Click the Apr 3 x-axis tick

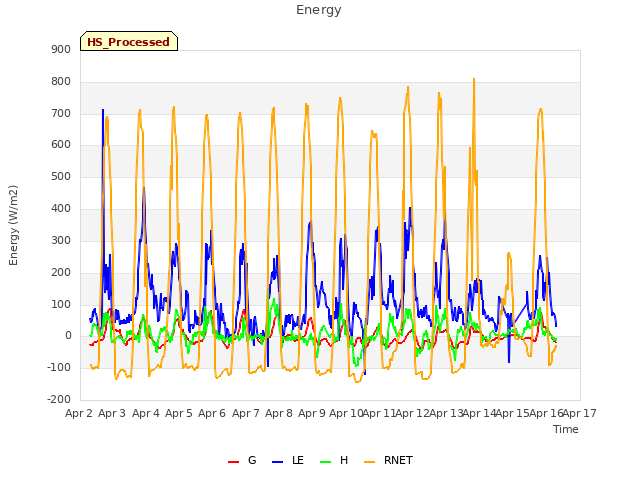point(112,413)
